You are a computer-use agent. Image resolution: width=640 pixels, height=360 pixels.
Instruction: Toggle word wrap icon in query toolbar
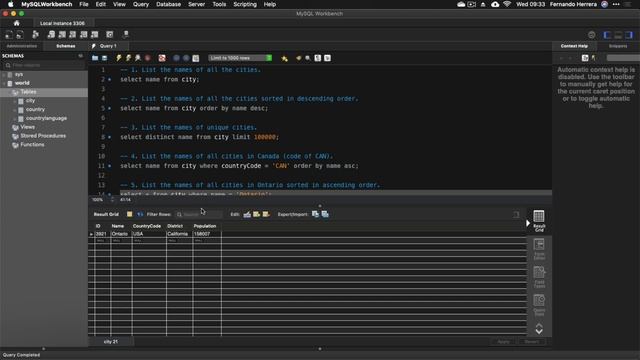(x=327, y=58)
